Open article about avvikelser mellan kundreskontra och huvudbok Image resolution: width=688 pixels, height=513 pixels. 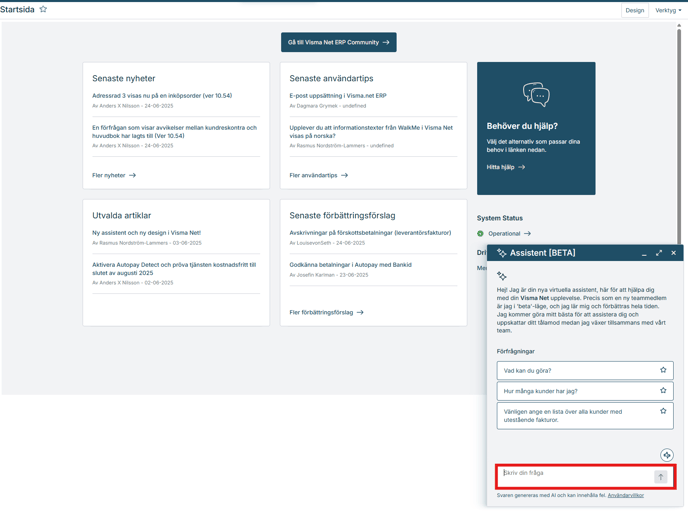pos(175,132)
